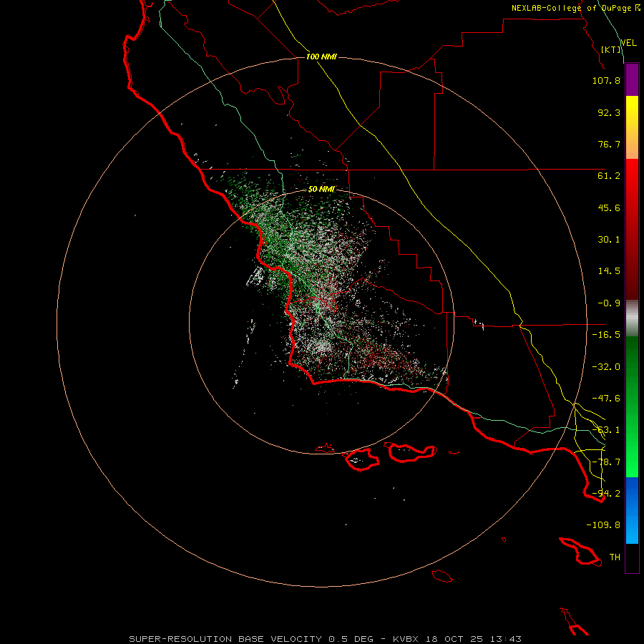Click the red segment of the velocity color bar
Image resolution: width=644 pixels, height=644 pixels.
[x=632, y=229]
